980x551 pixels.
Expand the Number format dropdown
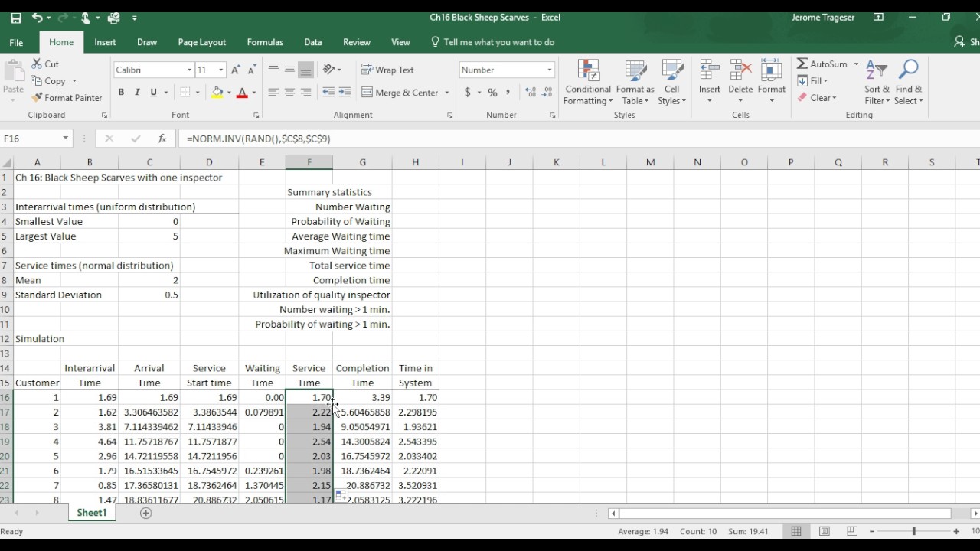coord(549,70)
